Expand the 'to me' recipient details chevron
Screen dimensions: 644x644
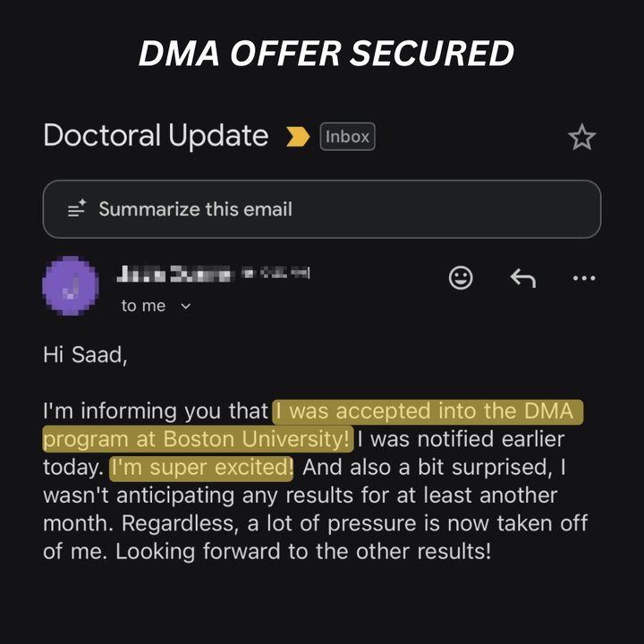pos(186,306)
